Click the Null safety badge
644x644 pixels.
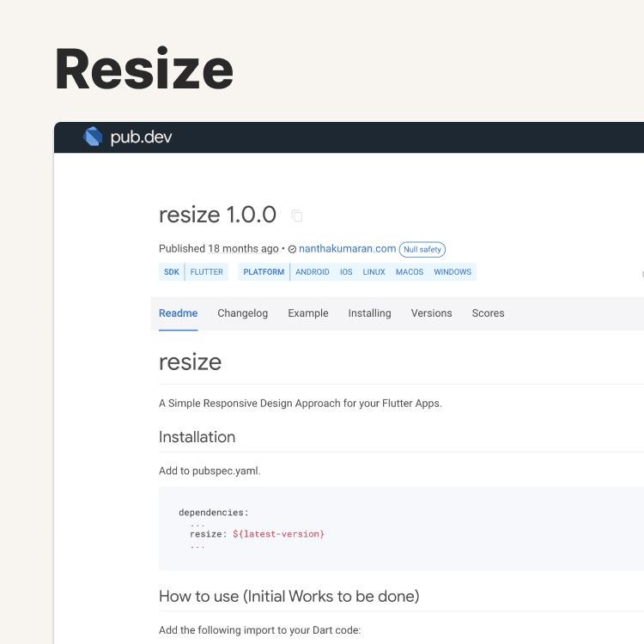[422, 249]
